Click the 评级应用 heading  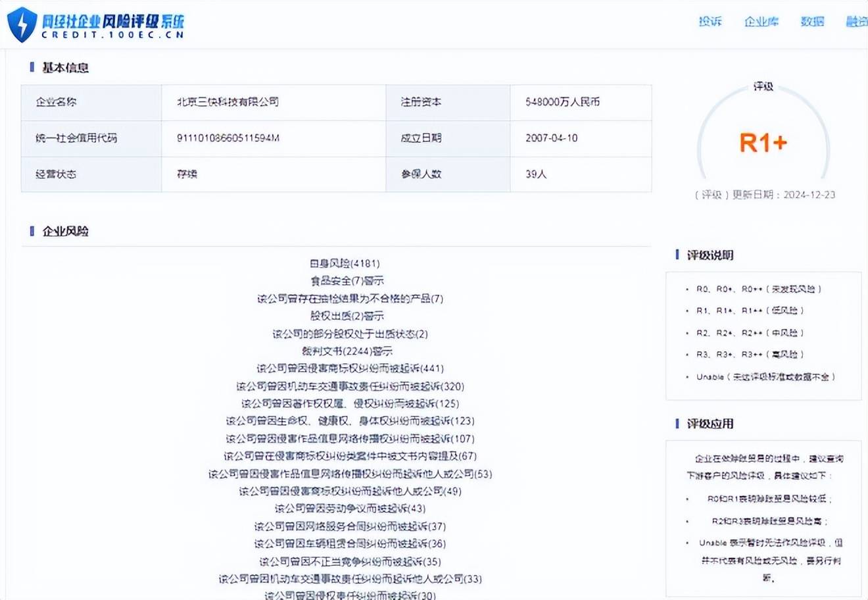click(x=710, y=424)
